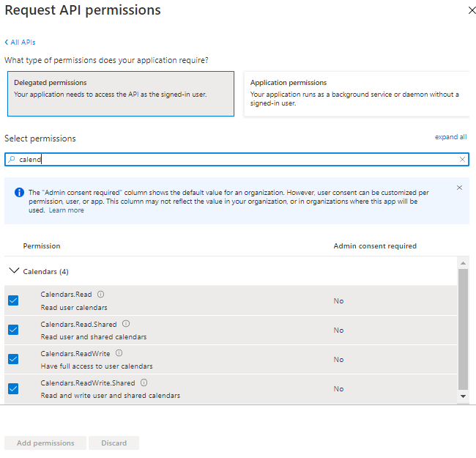This screenshot has width=476, height=458.
Task: Select Delegated permissions option
Action: click(x=120, y=94)
